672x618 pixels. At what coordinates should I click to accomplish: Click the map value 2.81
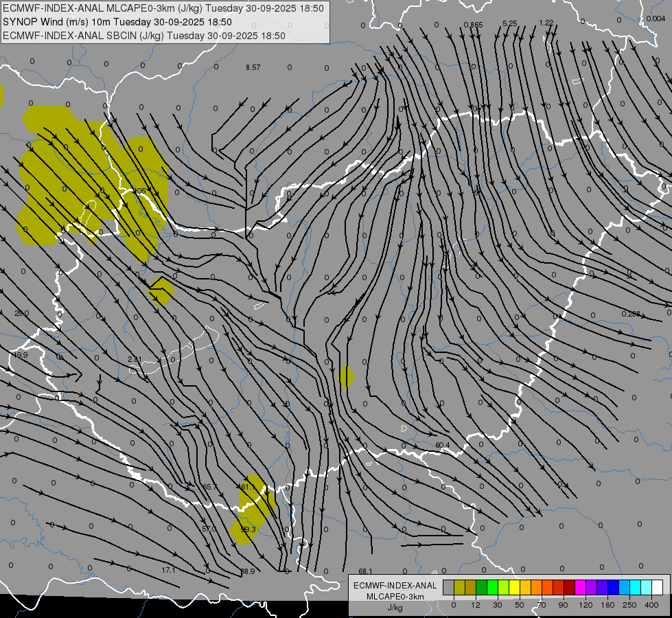(135, 359)
